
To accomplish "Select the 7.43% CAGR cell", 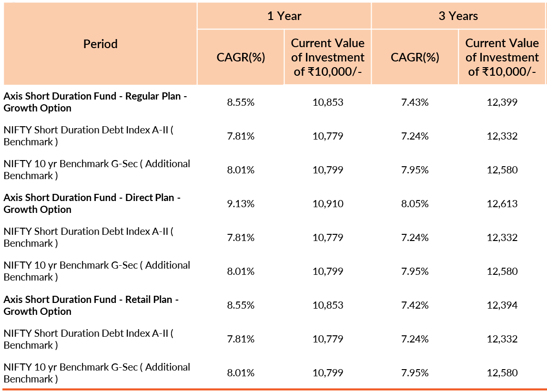I will point(415,102).
